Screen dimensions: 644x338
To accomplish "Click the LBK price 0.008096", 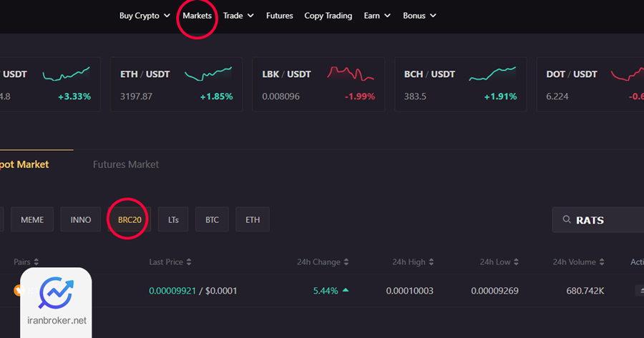I will coord(281,96).
